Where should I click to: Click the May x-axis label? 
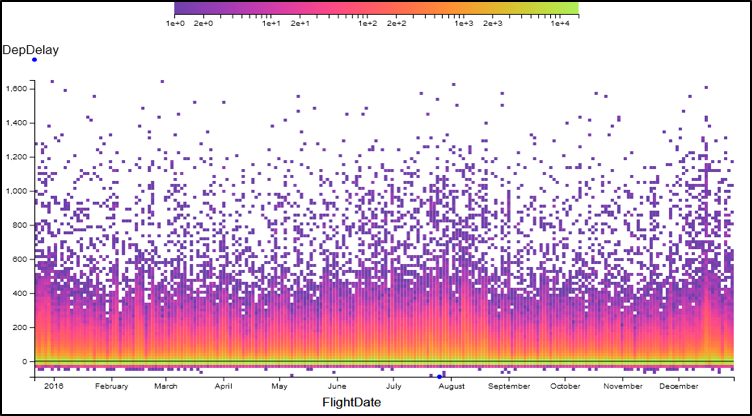coord(279,386)
